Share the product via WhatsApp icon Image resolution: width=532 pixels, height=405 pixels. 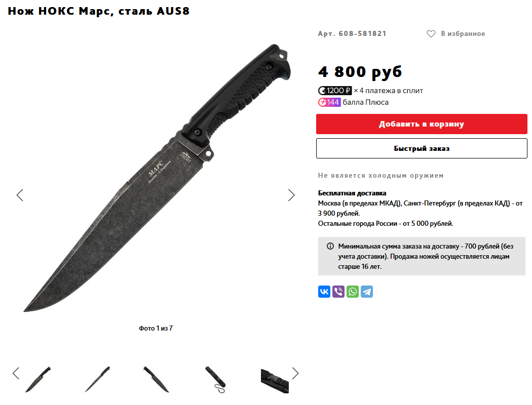pyautogui.click(x=353, y=292)
